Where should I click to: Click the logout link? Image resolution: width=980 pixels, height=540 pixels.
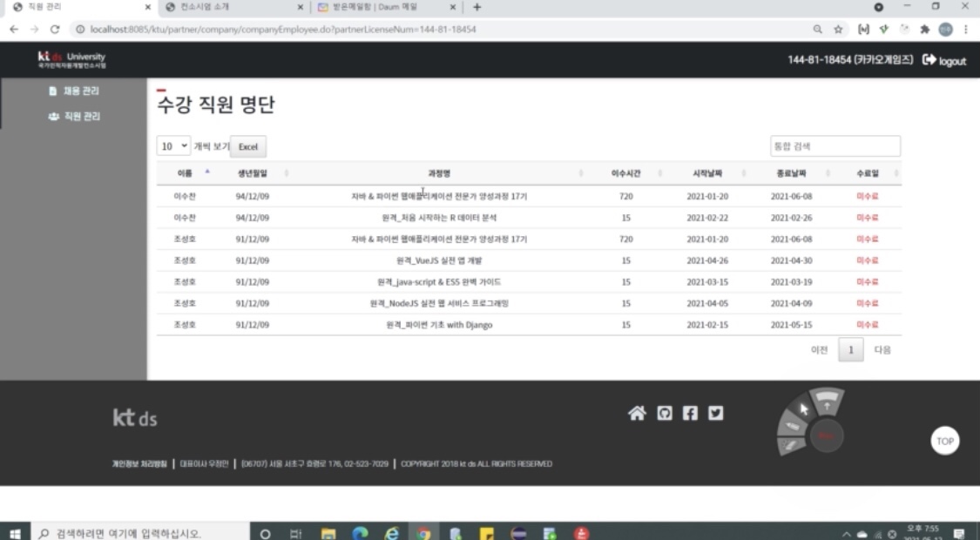[x=952, y=61]
